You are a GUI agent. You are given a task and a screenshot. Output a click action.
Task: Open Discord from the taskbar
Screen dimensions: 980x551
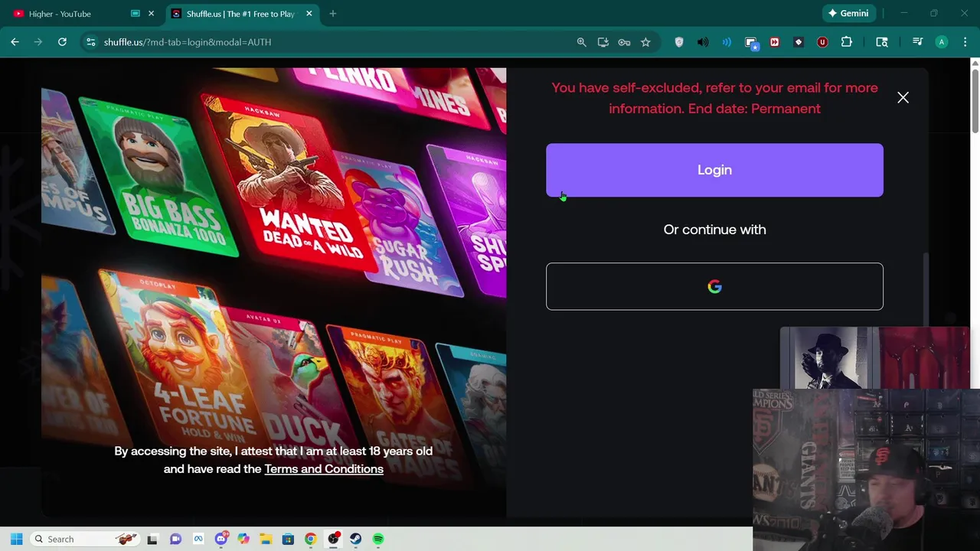pyautogui.click(x=221, y=539)
